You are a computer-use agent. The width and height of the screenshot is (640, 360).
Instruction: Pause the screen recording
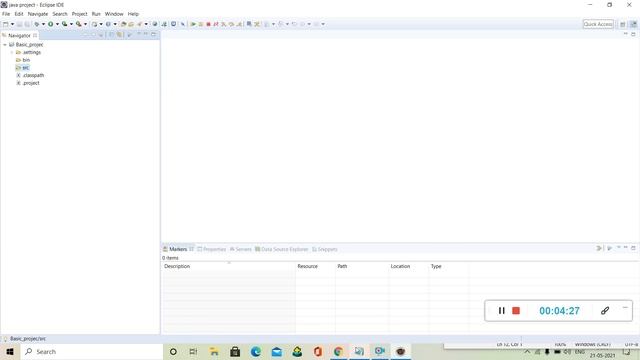click(x=502, y=311)
